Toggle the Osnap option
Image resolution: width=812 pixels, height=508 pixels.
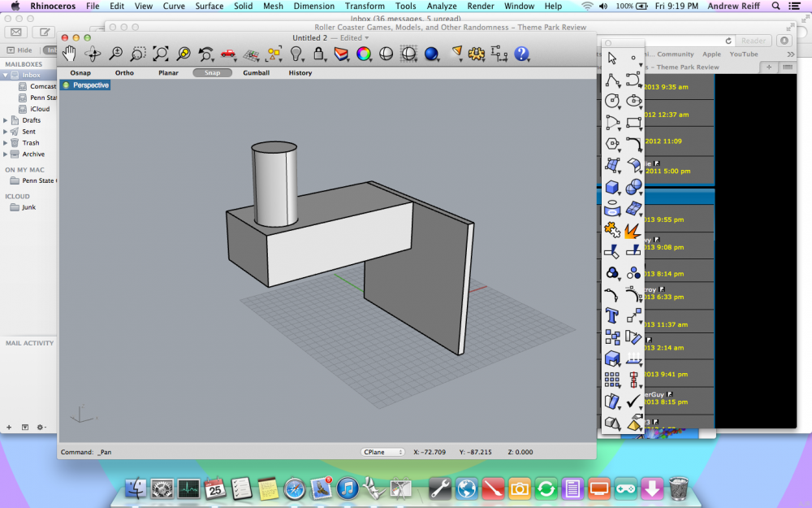pyautogui.click(x=80, y=73)
